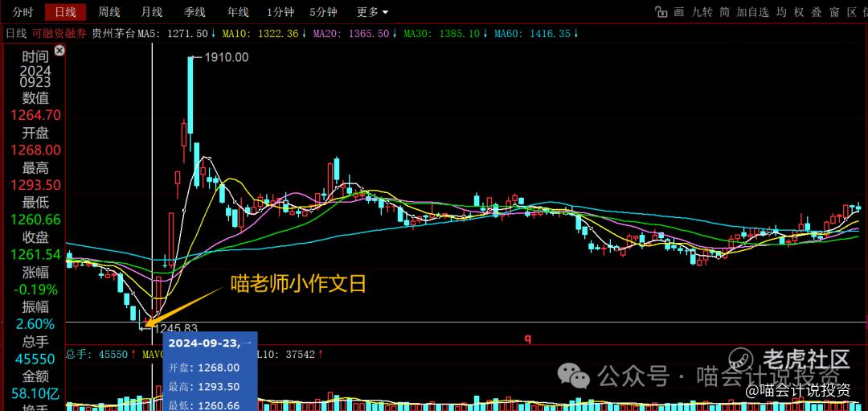Select the 日线 daily chart tab
The image size is (868, 411).
[x=65, y=11]
